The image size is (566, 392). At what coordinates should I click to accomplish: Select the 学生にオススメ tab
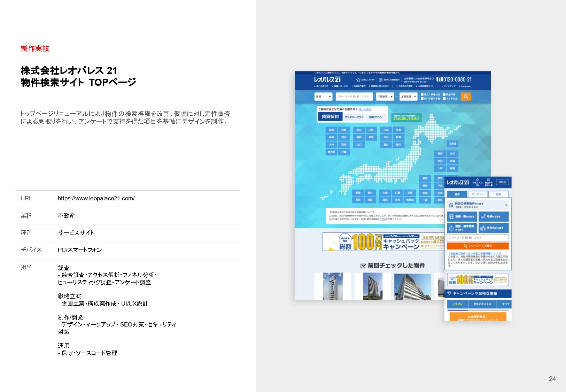click(x=482, y=304)
